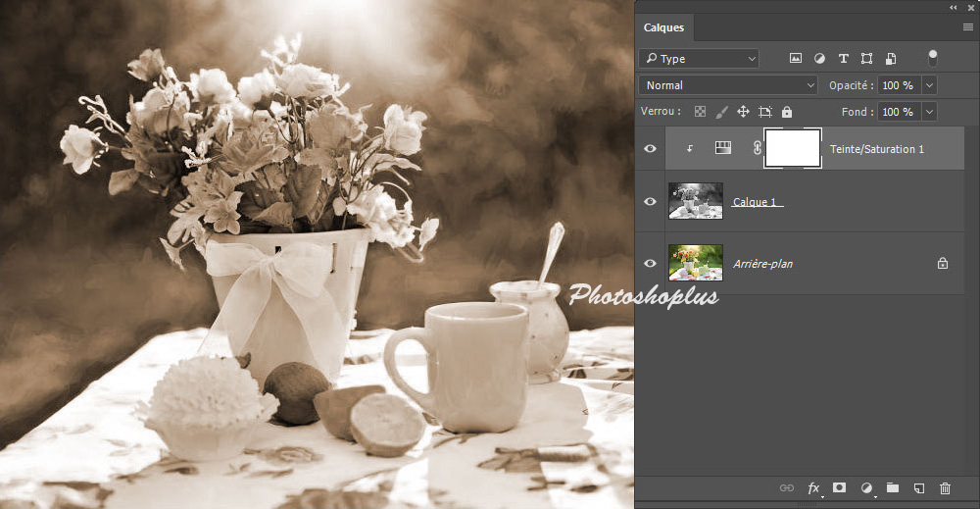Hide the Calque 1 layer
The image size is (980, 509).
(650, 201)
